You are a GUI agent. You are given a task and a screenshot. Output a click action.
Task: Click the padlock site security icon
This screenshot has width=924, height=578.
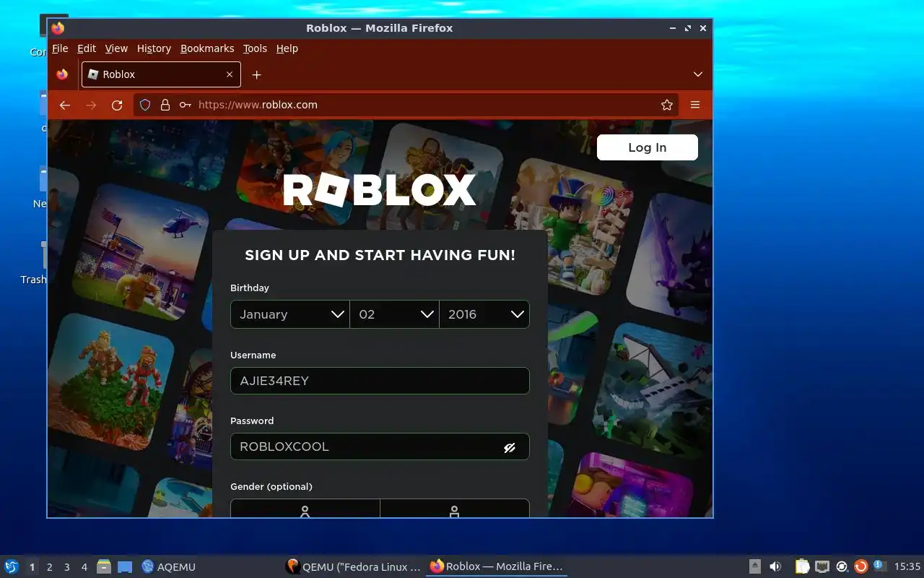tap(165, 105)
